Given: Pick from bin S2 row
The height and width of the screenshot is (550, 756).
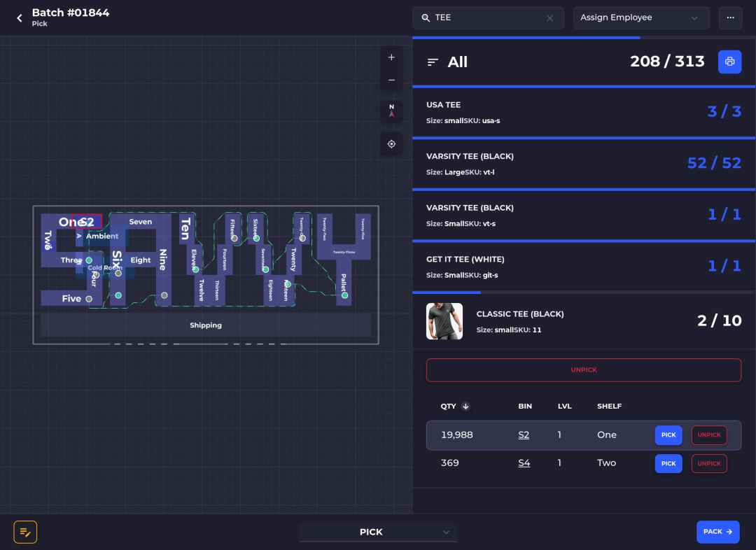Looking at the screenshot, I should (x=668, y=435).
